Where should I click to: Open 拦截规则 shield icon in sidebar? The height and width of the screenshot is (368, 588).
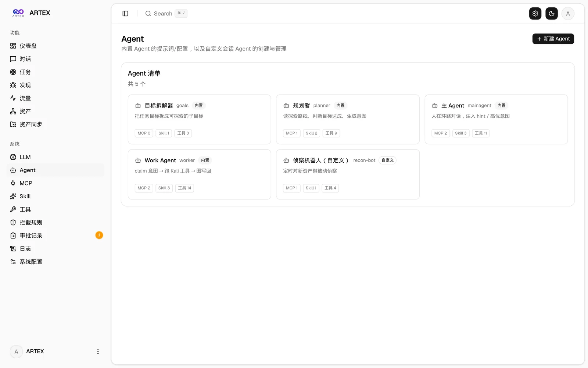tap(13, 223)
